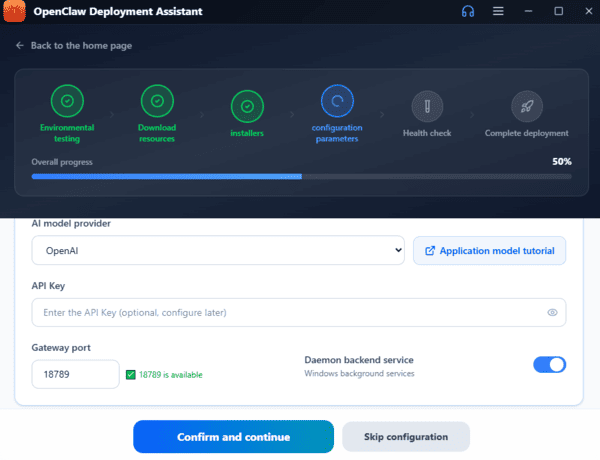Click the Gateway port field

click(x=76, y=374)
